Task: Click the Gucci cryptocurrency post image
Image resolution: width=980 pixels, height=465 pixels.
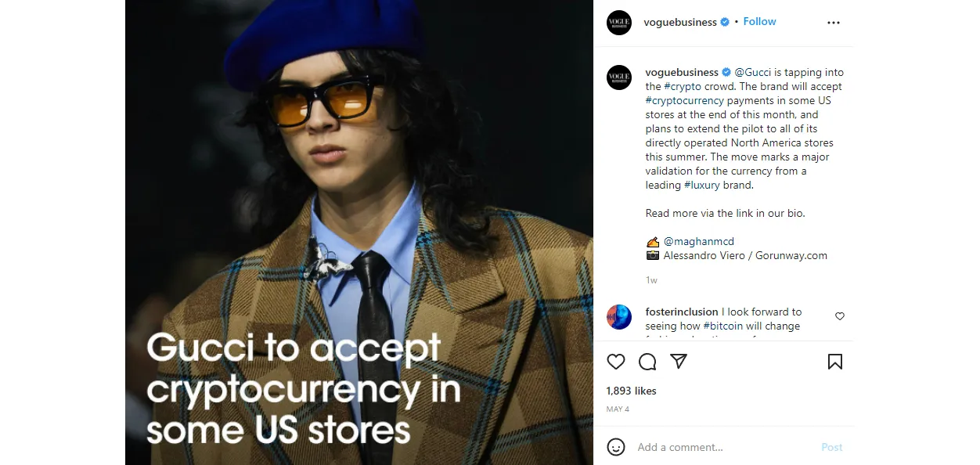Action: click(x=359, y=232)
